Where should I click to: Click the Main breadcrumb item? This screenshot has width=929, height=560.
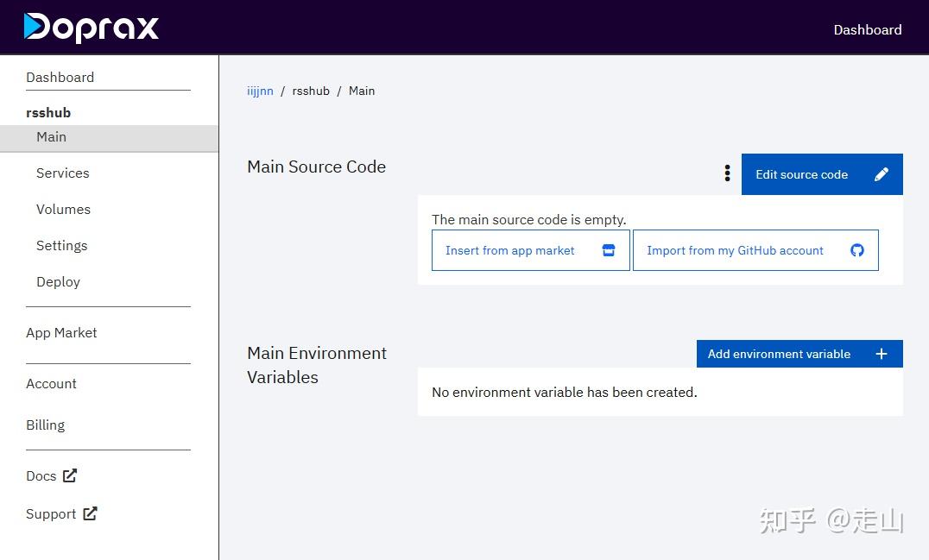pos(362,91)
